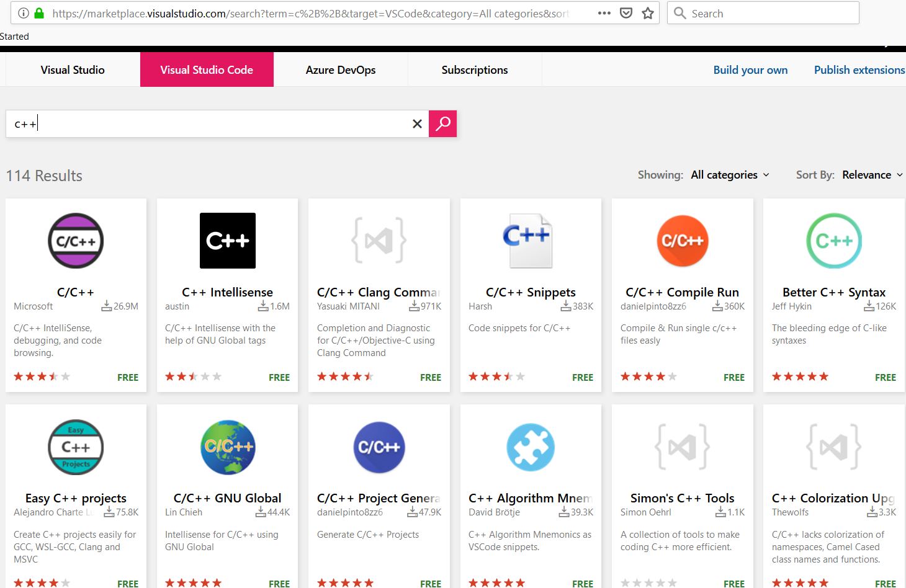Open the Simon's C++ Tools placeholder icon
Viewport: 906px width, 588px height.
(x=683, y=447)
